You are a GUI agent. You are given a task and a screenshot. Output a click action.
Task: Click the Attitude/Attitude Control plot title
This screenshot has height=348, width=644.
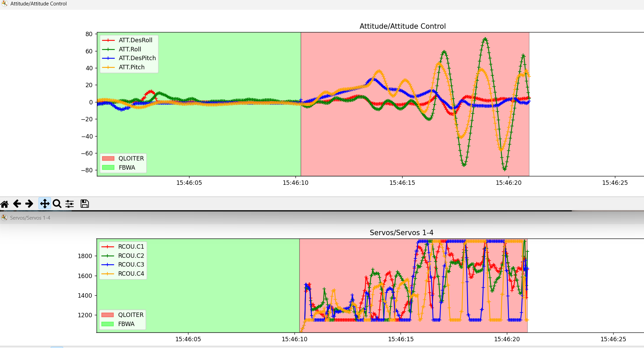click(x=403, y=26)
